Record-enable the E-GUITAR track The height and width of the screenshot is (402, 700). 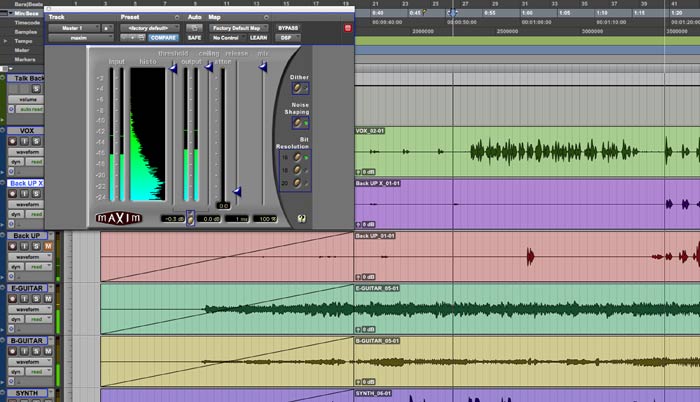pyautogui.click(x=12, y=299)
